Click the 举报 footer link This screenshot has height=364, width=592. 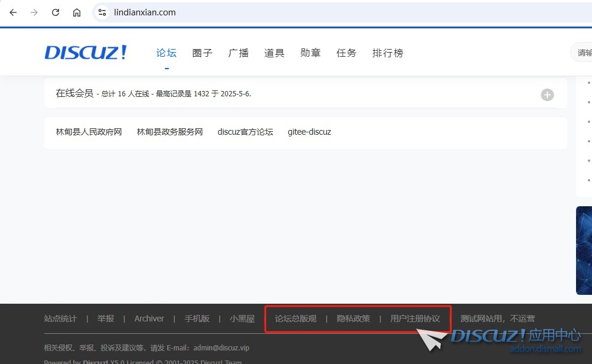105,318
